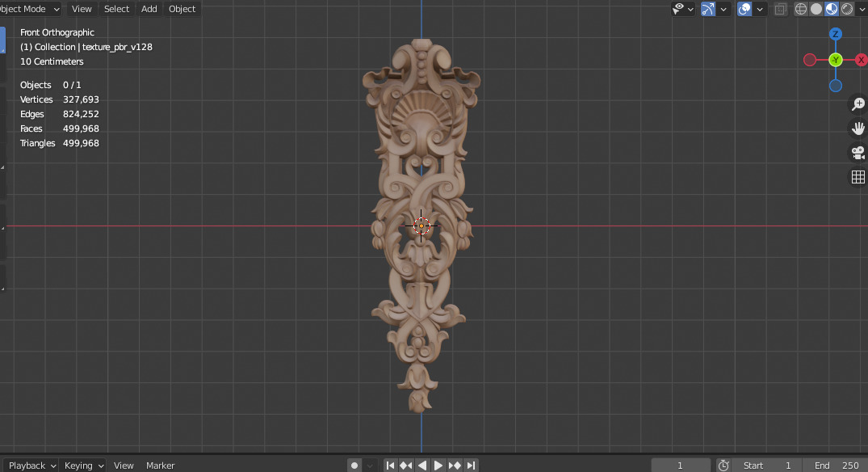Viewport: 868px width, 472px height.
Task: Play the animation forward
Action: (438, 466)
